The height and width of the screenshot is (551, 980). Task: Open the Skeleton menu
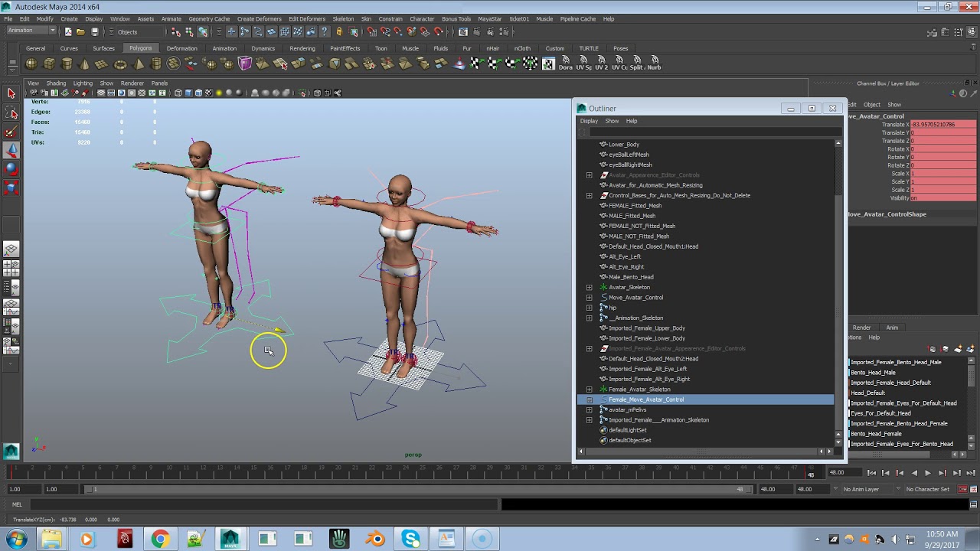point(343,19)
